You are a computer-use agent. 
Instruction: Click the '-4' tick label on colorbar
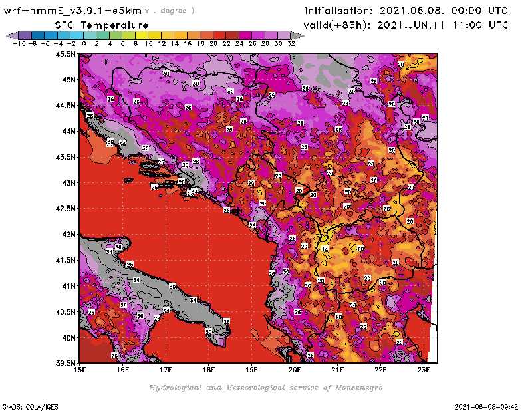point(58,43)
